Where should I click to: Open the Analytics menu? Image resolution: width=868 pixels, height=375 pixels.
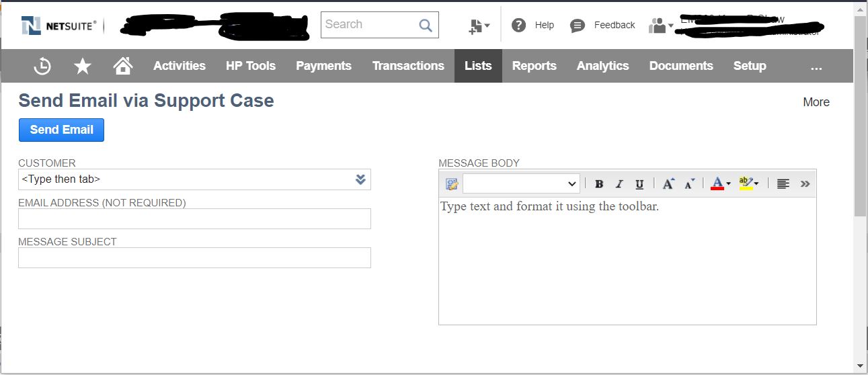[603, 66]
